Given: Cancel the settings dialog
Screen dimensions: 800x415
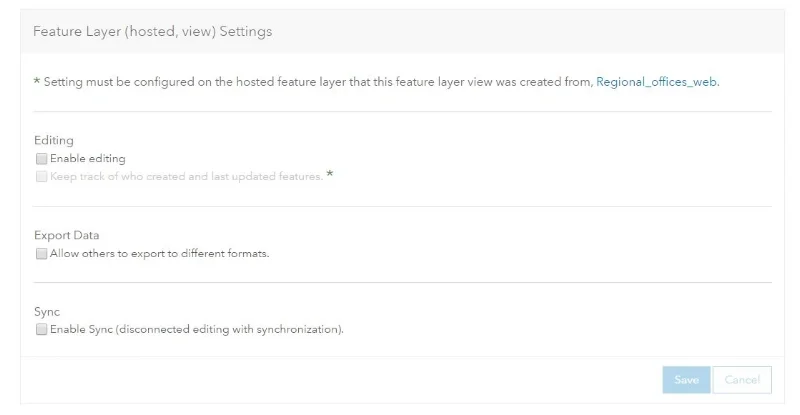Looking at the screenshot, I should tap(742, 380).
